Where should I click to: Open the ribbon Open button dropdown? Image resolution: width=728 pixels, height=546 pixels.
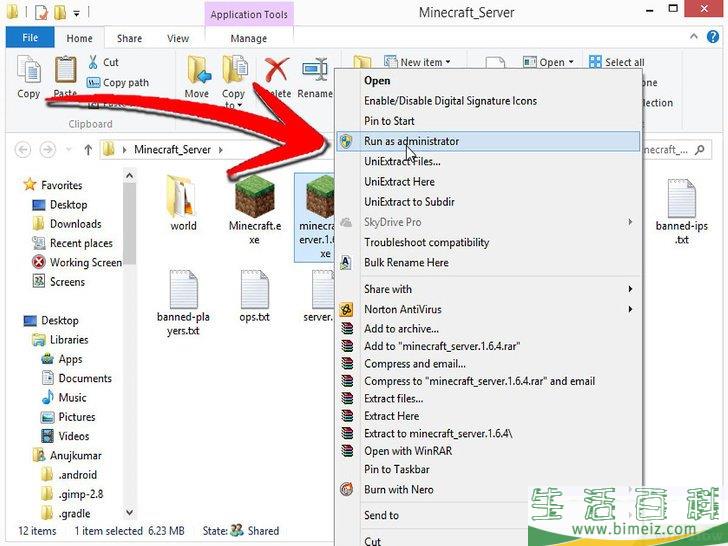point(571,62)
